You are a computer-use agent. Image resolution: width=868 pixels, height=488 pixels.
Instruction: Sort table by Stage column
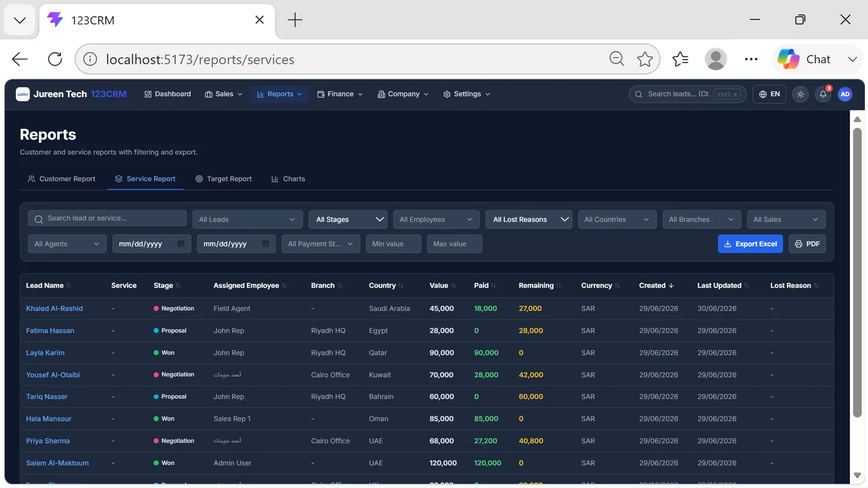click(x=167, y=286)
